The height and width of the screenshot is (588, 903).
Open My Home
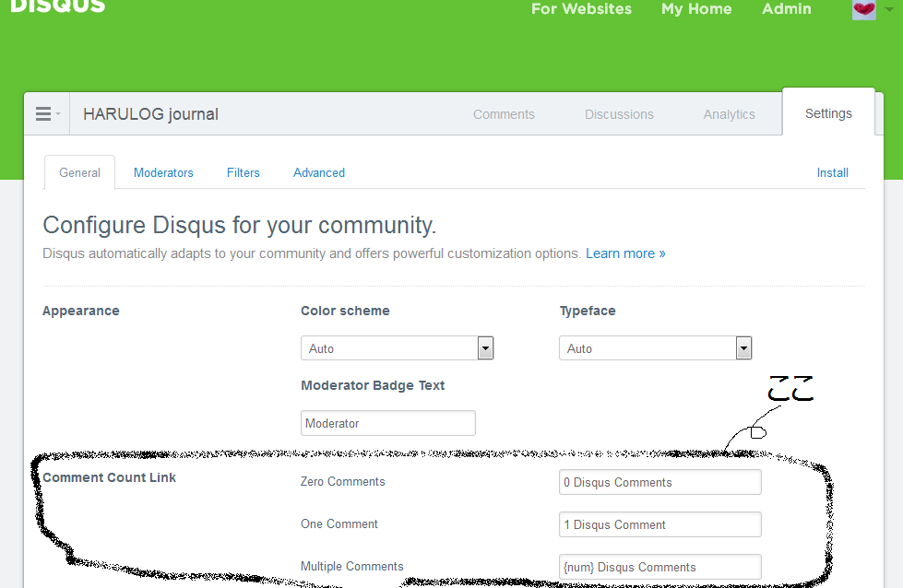point(696,8)
